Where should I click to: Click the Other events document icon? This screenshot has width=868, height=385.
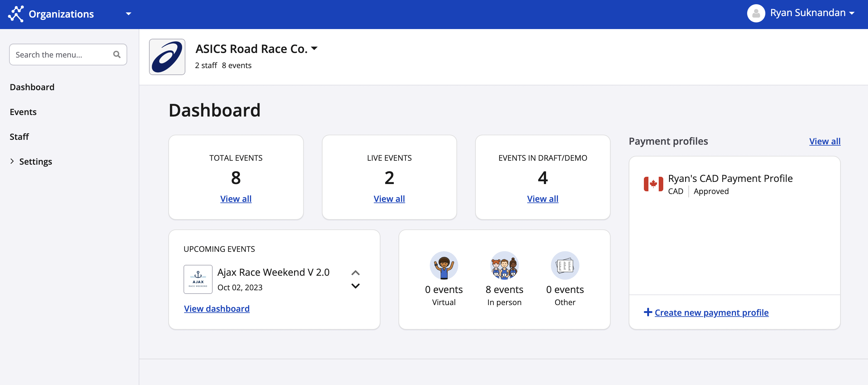click(565, 265)
